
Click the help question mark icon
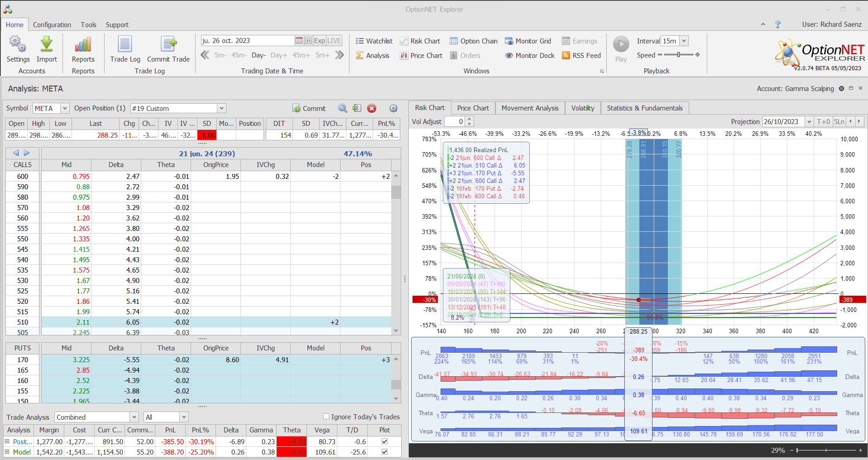(x=778, y=24)
